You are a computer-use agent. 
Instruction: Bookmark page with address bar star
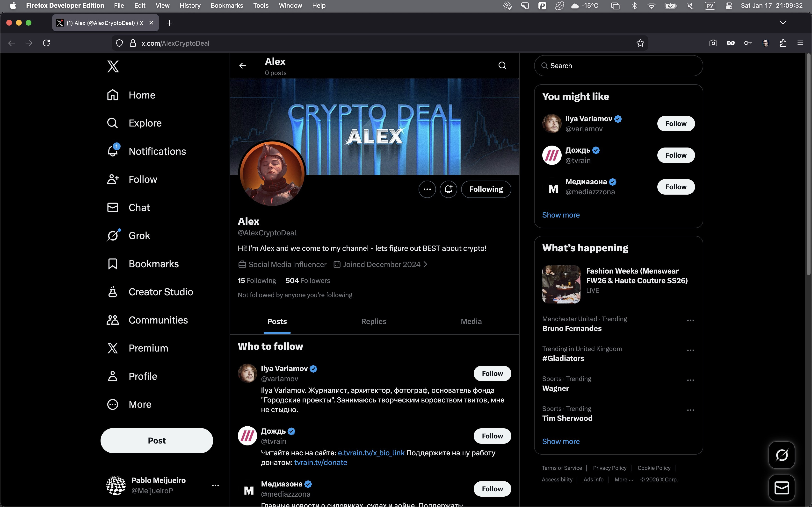(640, 43)
